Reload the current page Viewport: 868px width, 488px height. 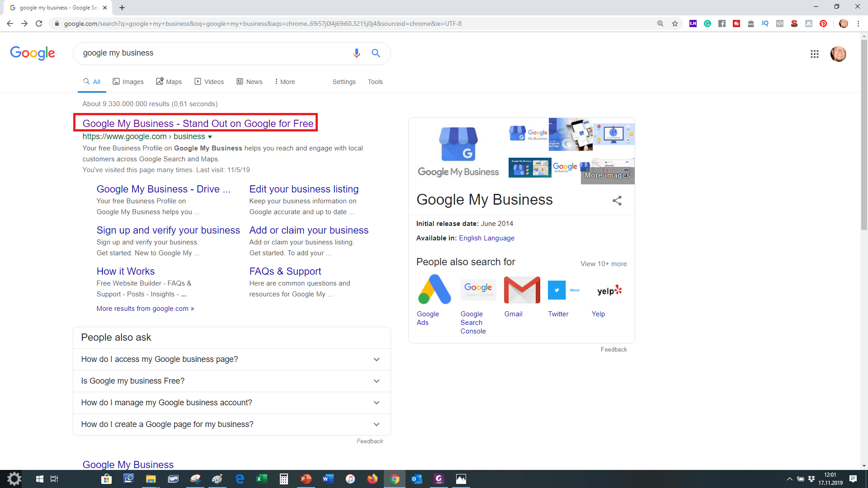click(39, 23)
